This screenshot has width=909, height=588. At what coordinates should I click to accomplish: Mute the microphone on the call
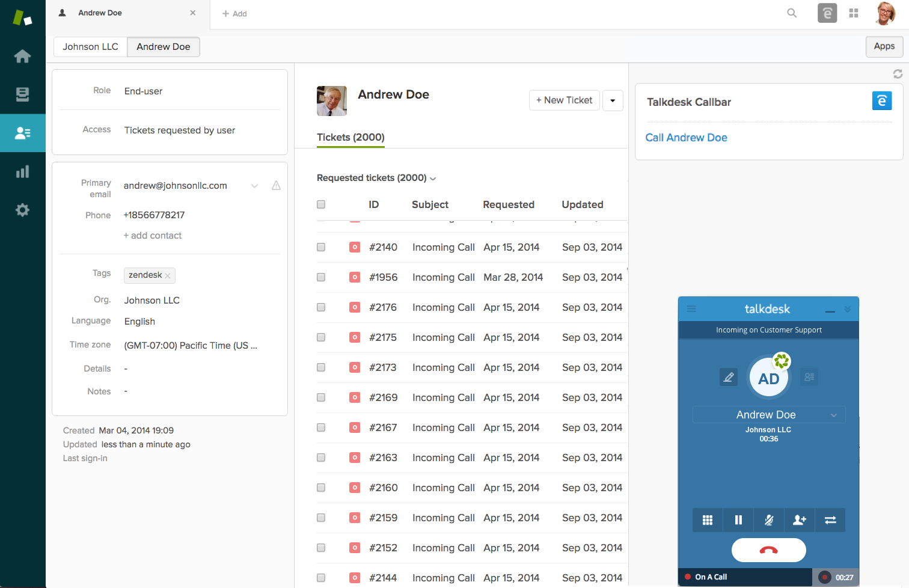(x=768, y=520)
